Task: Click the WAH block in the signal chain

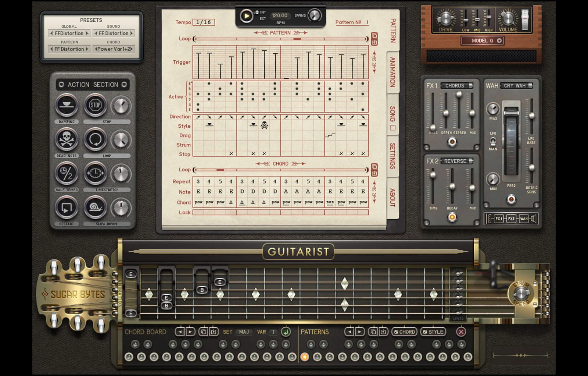Action: point(524,219)
